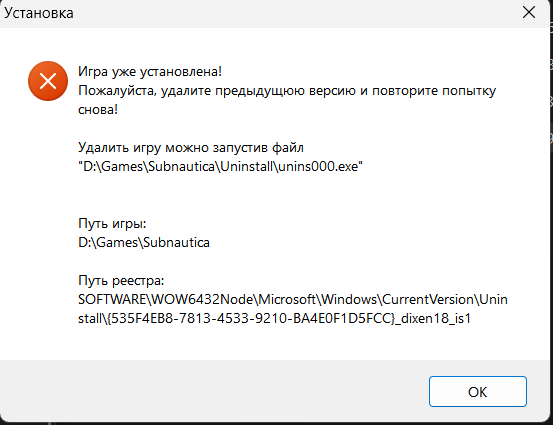
Task: Click the red error cross icon
Action: 48,81
